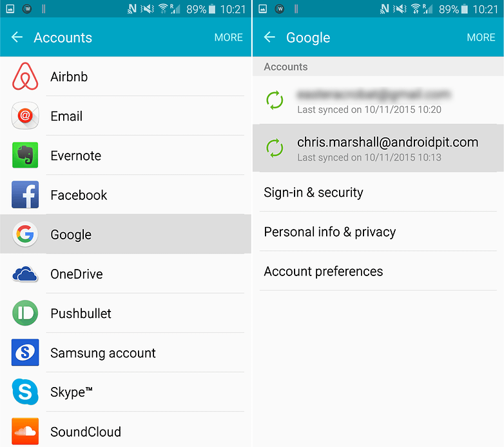
Task: Select the Facebook logo icon
Action: (x=25, y=195)
